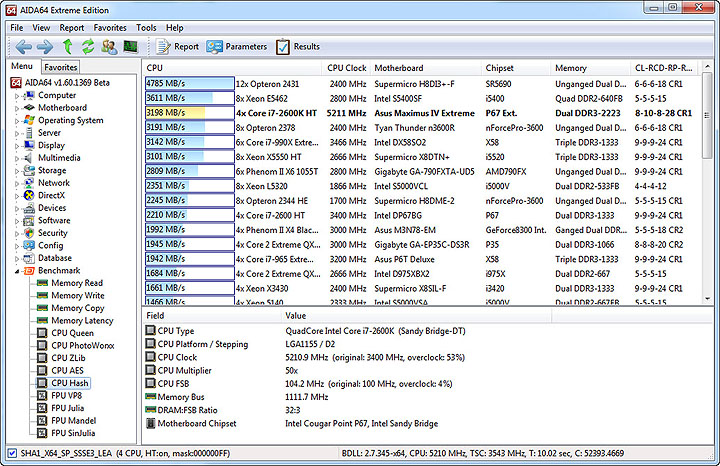Switch to the Favorites tab

coord(61,67)
